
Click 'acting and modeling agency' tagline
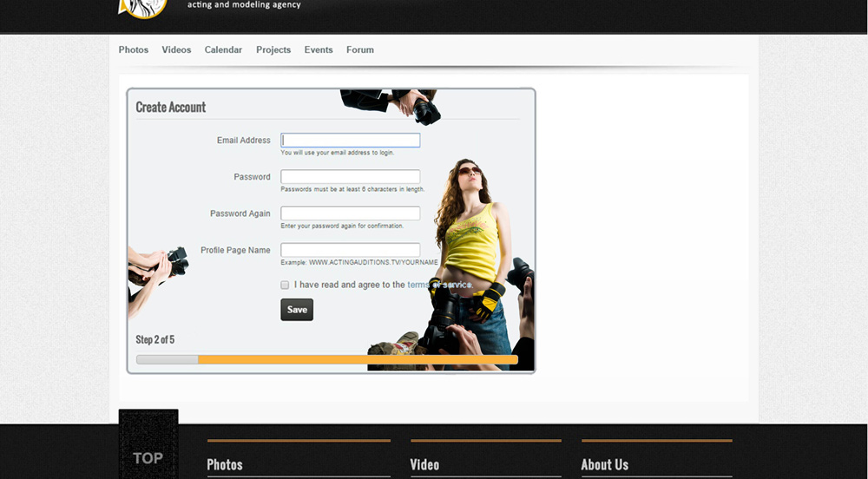(x=244, y=5)
